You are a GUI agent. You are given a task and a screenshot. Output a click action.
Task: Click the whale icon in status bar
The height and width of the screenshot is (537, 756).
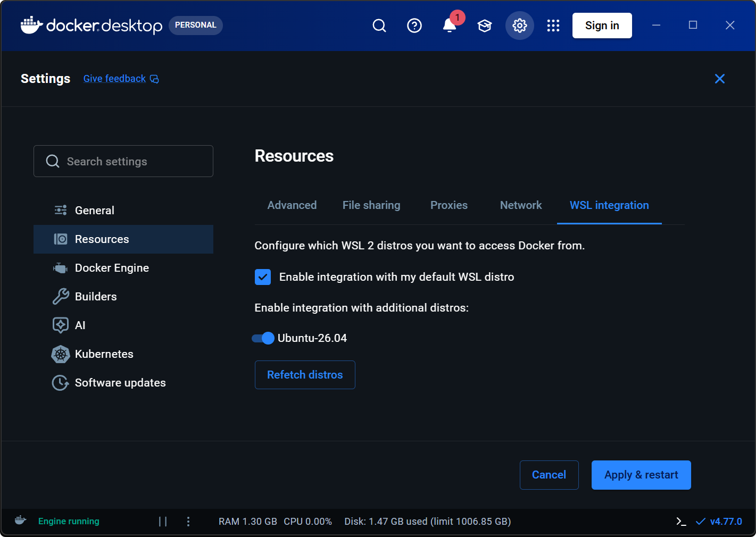21,521
